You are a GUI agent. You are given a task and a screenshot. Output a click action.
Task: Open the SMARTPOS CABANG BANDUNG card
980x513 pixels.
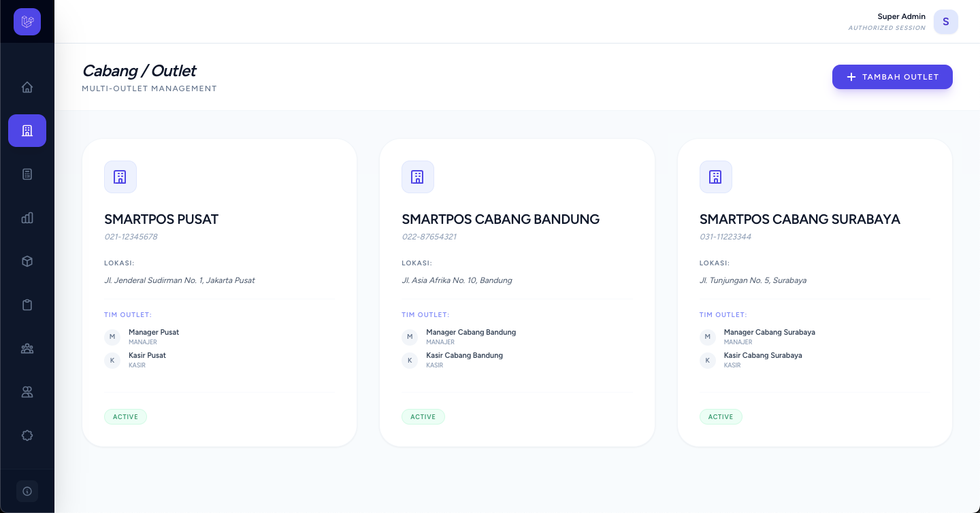click(x=517, y=293)
